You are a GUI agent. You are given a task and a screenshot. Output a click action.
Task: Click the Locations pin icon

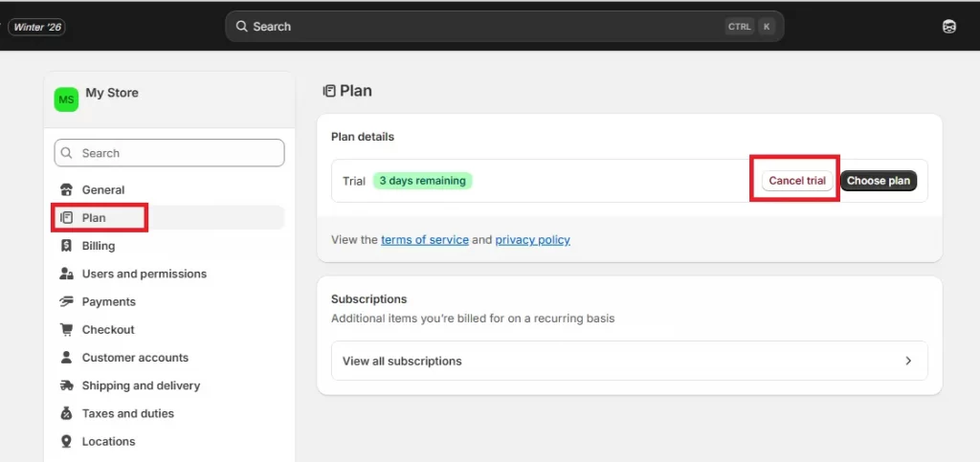click(x=66, y=441)
